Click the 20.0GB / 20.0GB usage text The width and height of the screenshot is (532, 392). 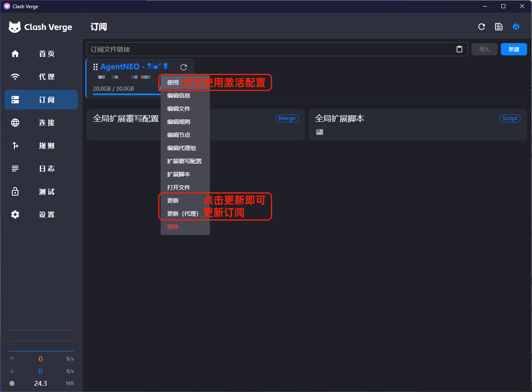pos(114,89)
